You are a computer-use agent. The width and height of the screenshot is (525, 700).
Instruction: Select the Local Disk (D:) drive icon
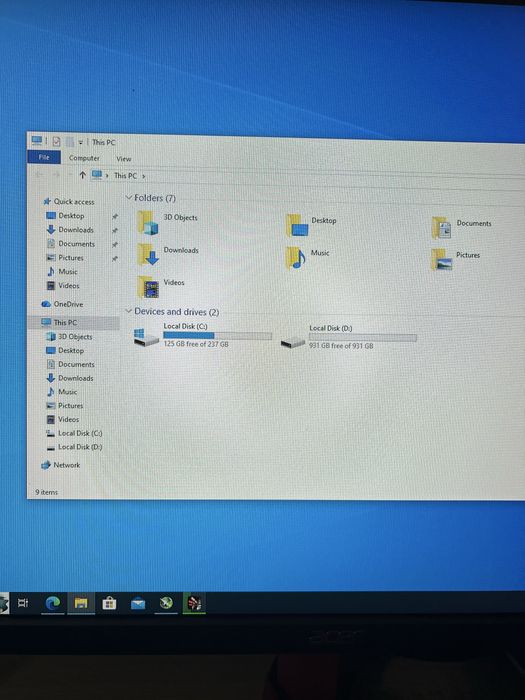click(x=293, y=343)
